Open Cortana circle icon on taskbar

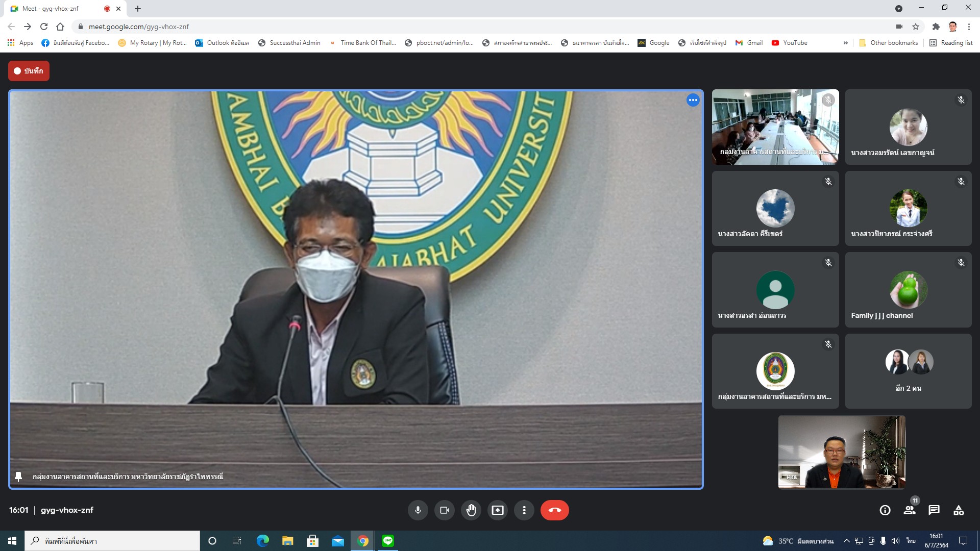tap(212, 541)
